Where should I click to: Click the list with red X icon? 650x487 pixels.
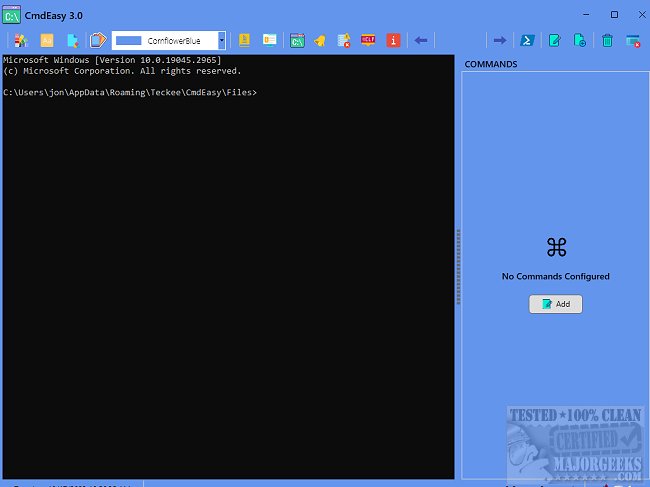tap(344, 41)
